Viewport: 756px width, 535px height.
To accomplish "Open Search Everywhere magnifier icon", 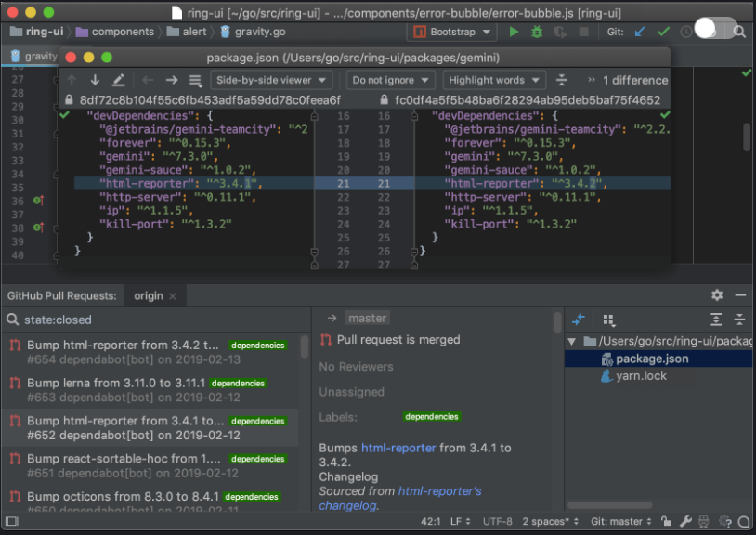I will pyautogui.click(x=739, y=32).
